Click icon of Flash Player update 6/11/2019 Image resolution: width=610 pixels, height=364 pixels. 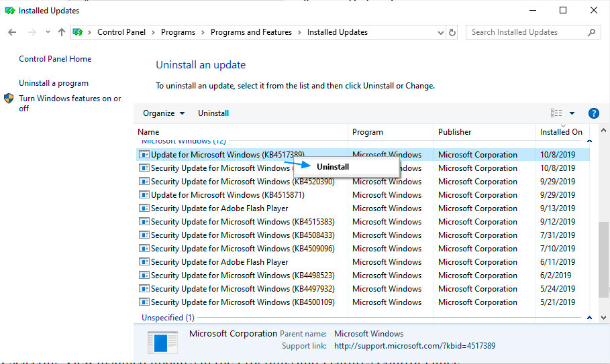[144, 262]
